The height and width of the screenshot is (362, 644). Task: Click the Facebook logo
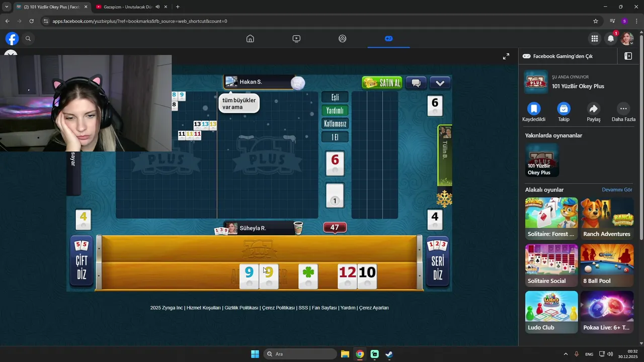tap(12, 38)
